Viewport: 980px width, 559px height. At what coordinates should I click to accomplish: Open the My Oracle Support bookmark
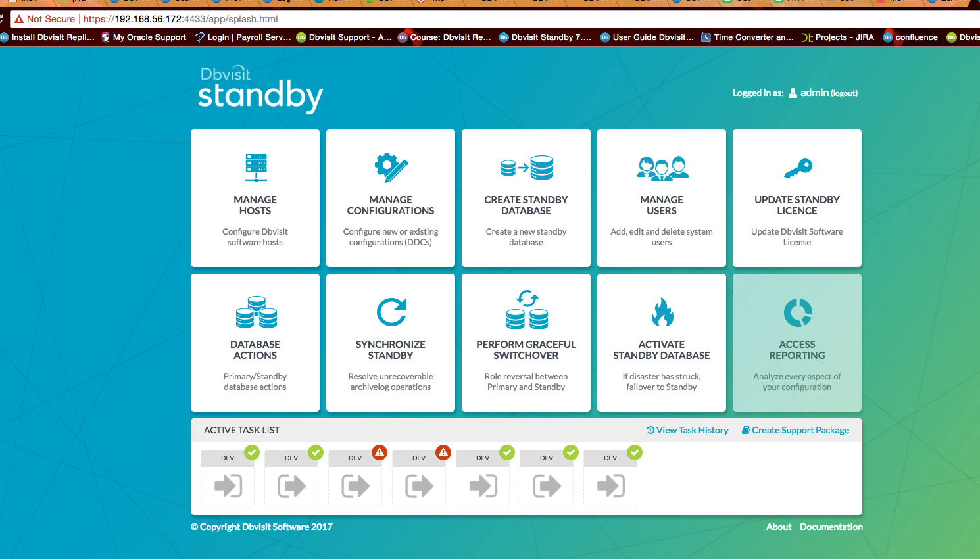point(143,37)
